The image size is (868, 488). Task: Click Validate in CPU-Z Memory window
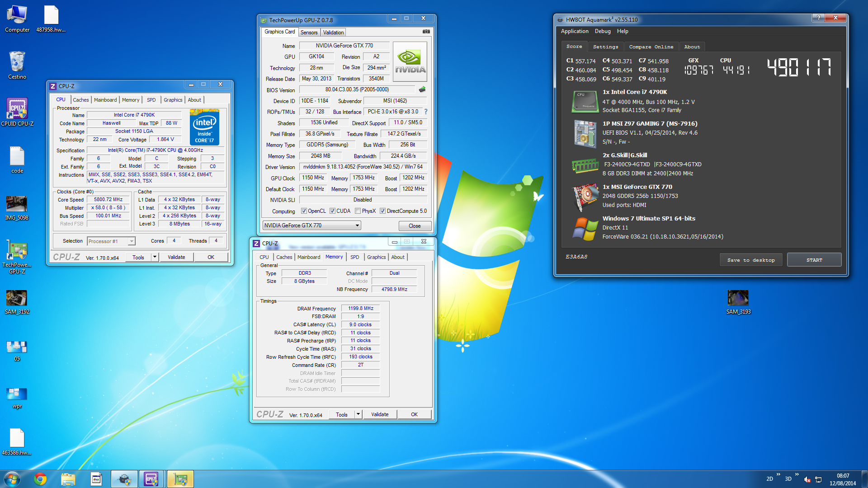tap(380, 414)
